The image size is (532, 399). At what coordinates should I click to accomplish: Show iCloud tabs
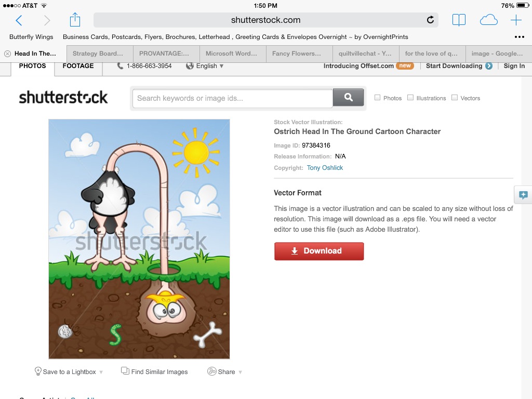488,20
